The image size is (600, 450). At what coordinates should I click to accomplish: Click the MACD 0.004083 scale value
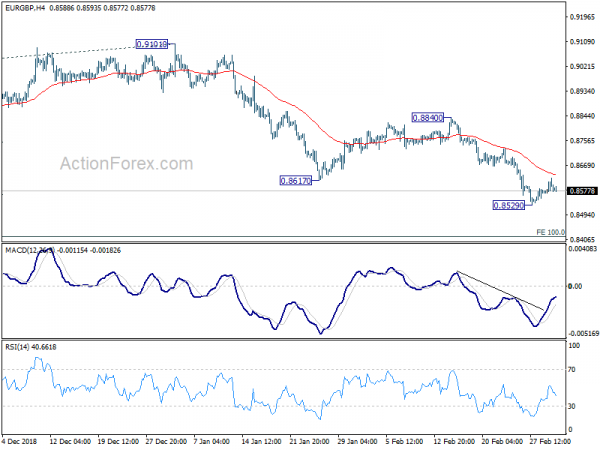[x=582, y=249]
